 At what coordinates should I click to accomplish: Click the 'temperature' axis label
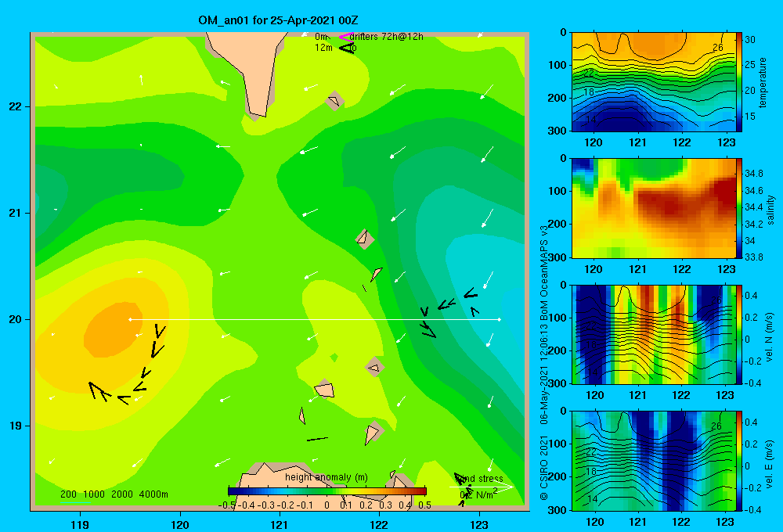(763, 82)
